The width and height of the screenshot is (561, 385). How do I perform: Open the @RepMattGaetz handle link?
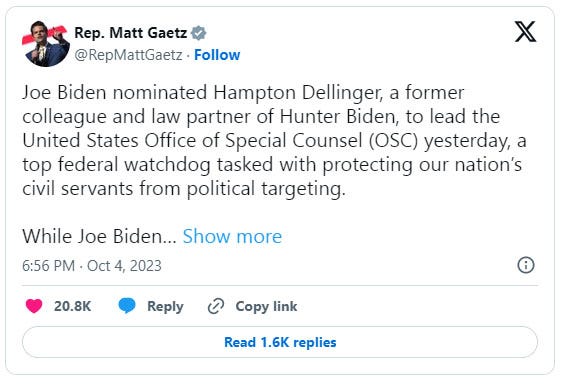(128, 55)
